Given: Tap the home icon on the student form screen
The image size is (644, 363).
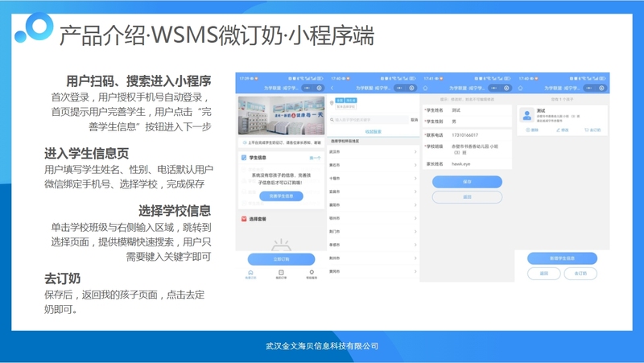Looking at the screenshot, I should pos(426,88).
